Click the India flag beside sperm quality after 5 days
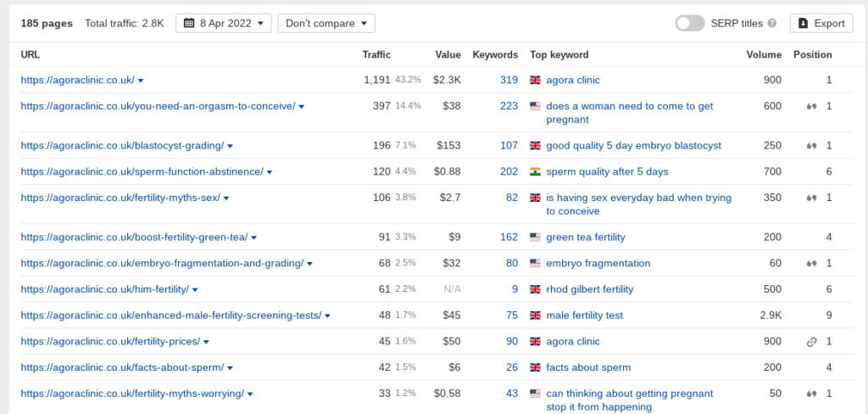 coord(535,172)
